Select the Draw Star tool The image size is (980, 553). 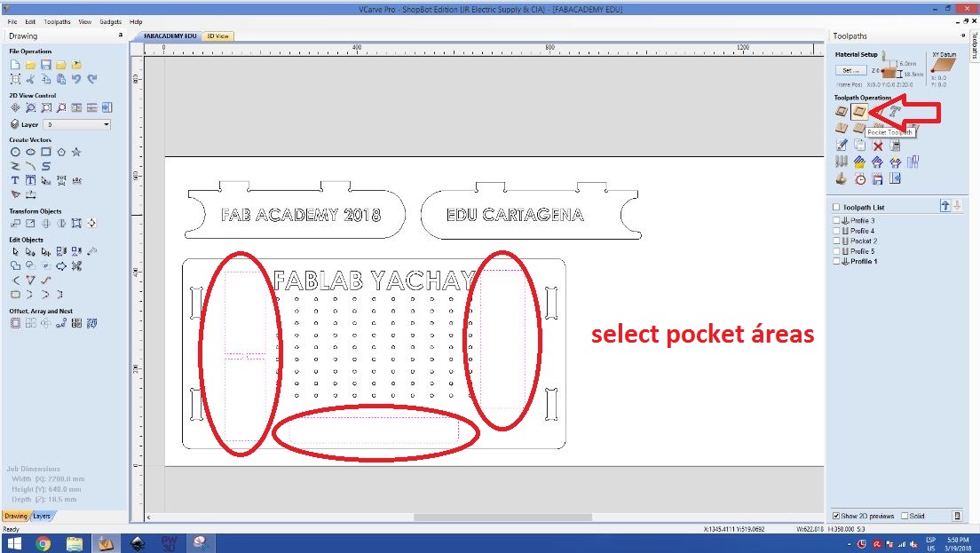pyautogui.click(x=76, y=152)
